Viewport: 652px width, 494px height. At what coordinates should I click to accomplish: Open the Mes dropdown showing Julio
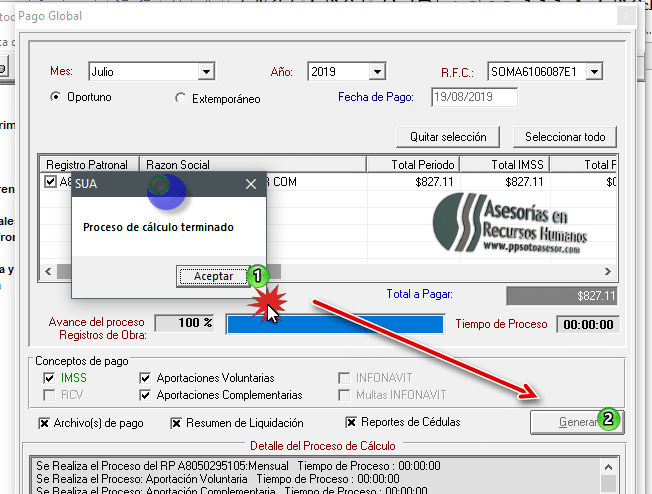(206, 72)
